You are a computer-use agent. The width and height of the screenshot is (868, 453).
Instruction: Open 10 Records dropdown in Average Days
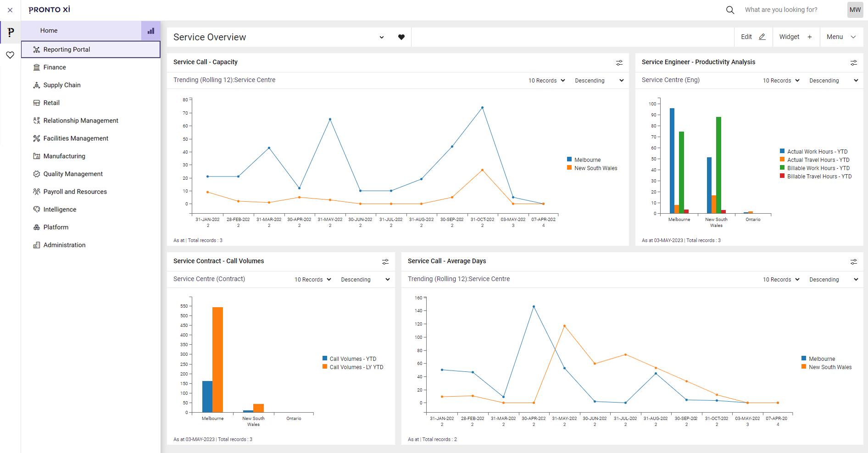tap(781, 279)
